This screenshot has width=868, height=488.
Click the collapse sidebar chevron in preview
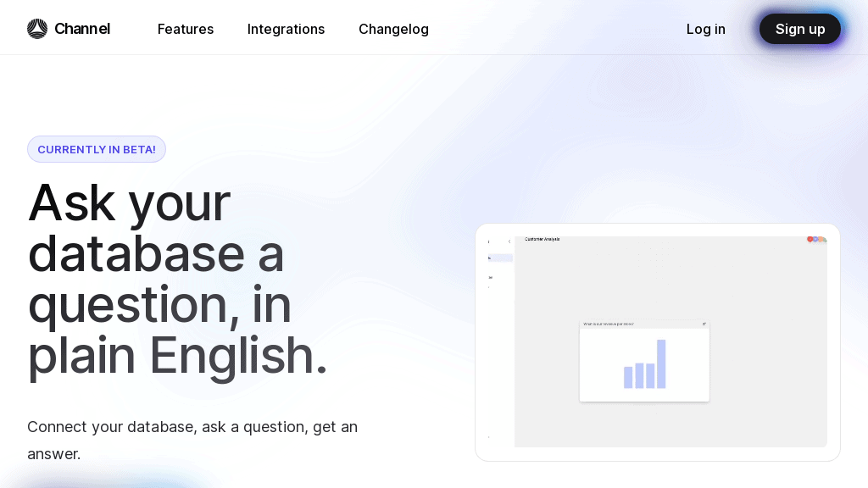click(509, 241)
